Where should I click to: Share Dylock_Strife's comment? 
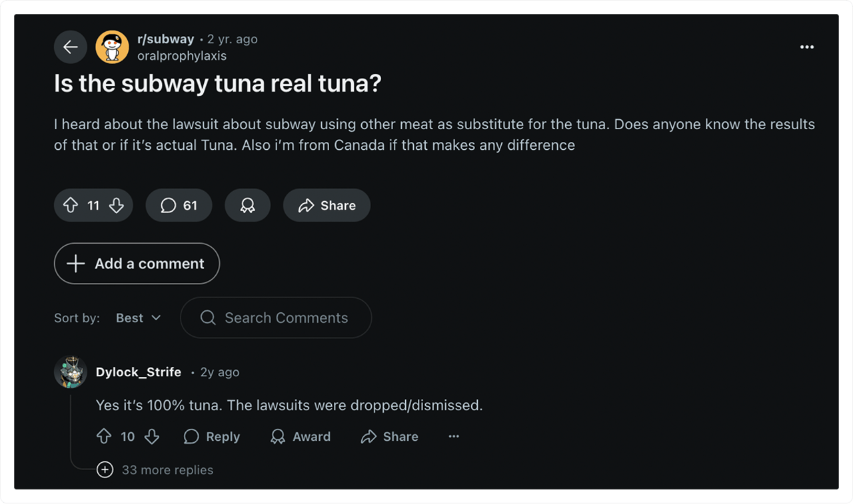389,436
